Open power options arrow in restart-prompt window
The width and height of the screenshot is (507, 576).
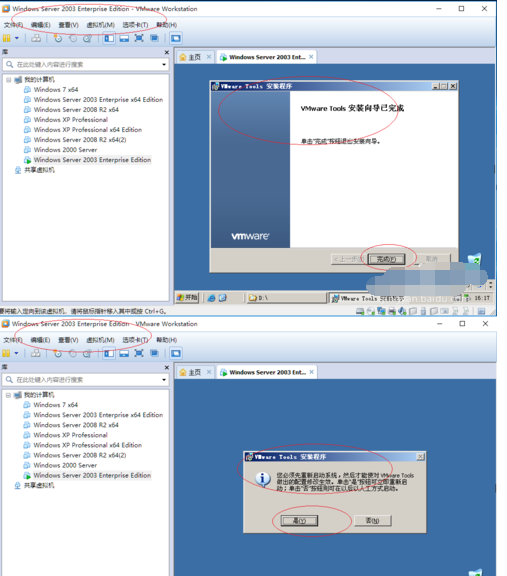tap(16, 353)
